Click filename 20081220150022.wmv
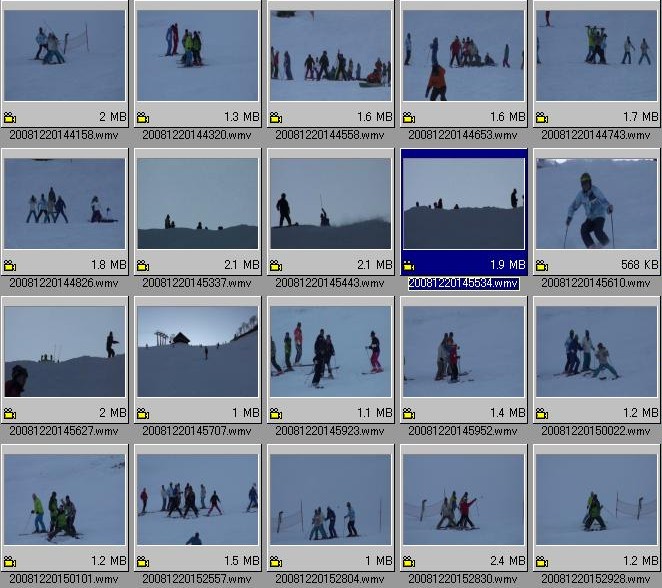Viewport: 662px width, 588px height. (596, 431)
